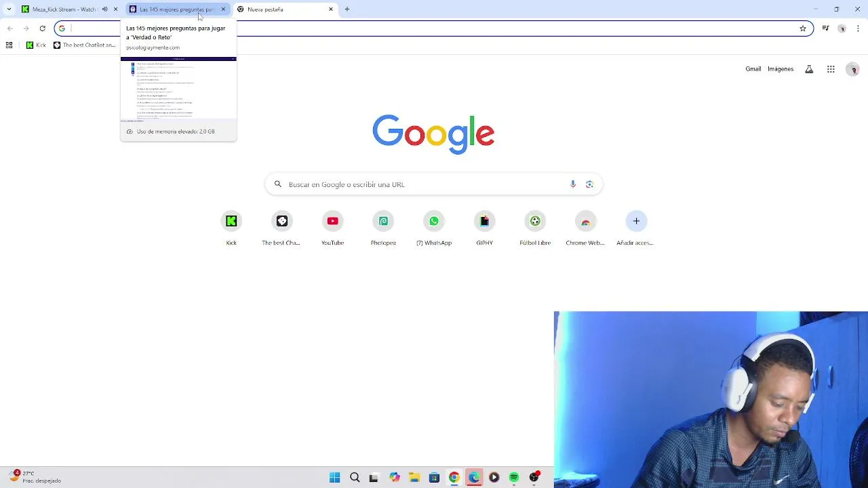Click the address bar Google icon
The height and width of the screenshot is (488, 868).
click(x=62, y=28)
